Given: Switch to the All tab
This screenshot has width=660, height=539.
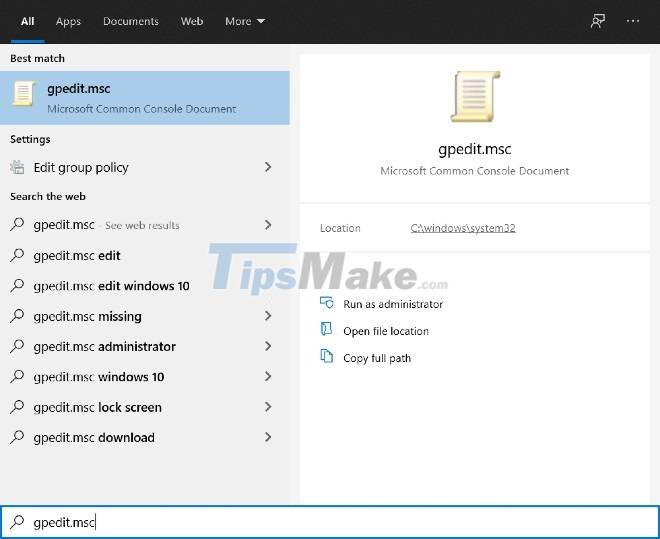Looking at the screenshot, I should click(x=27, y=21).
